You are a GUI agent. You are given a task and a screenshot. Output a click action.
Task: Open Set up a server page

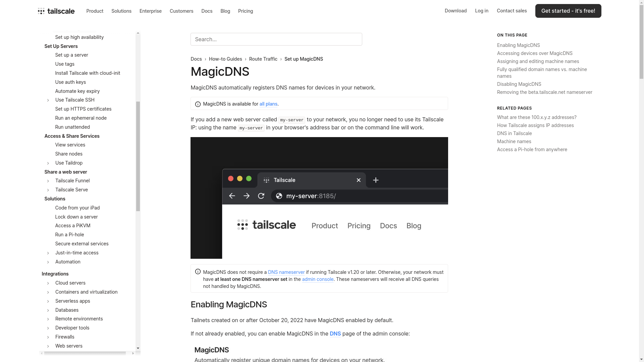pyautogui.click(x=72, y=55)
